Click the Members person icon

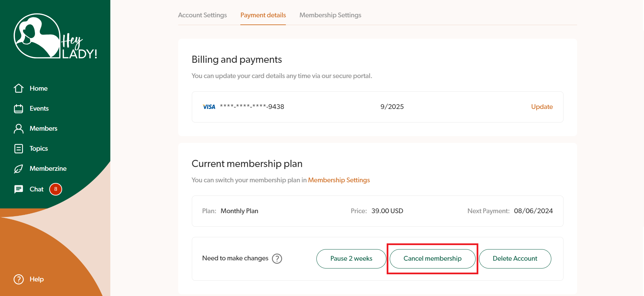click(19, 129)
